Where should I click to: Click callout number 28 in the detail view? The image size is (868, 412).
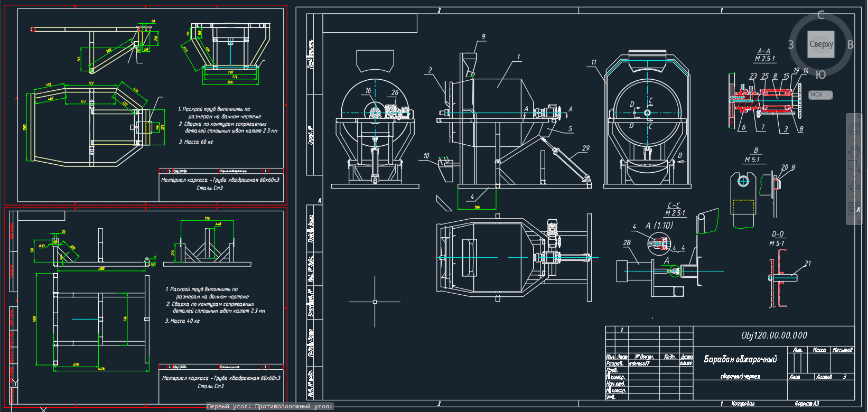click(x=627, y=242)
